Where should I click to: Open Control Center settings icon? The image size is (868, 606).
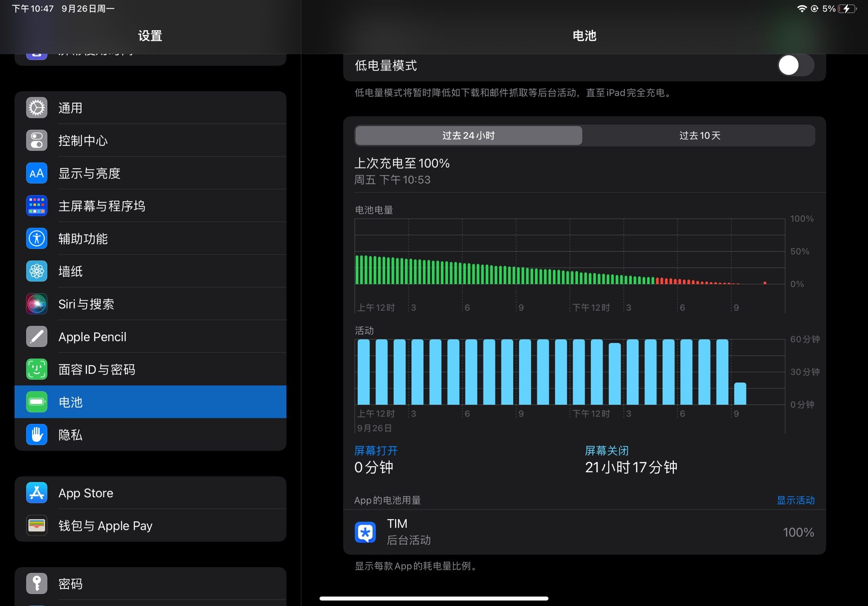click(37, 141)
